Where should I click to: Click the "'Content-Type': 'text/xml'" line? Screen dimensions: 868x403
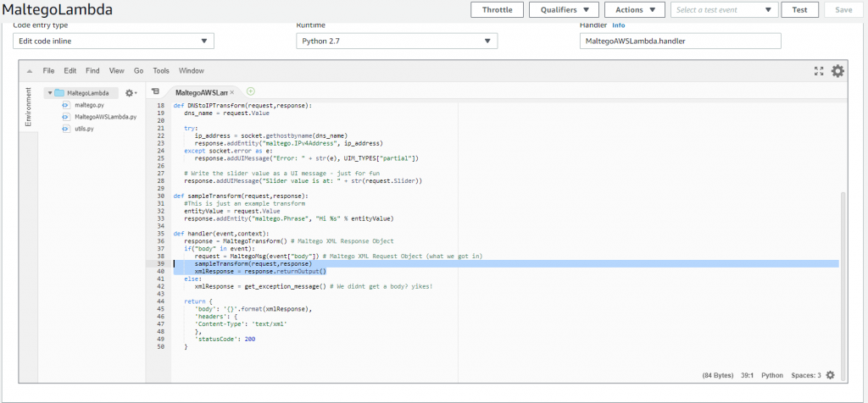click(x=241, y=324)
